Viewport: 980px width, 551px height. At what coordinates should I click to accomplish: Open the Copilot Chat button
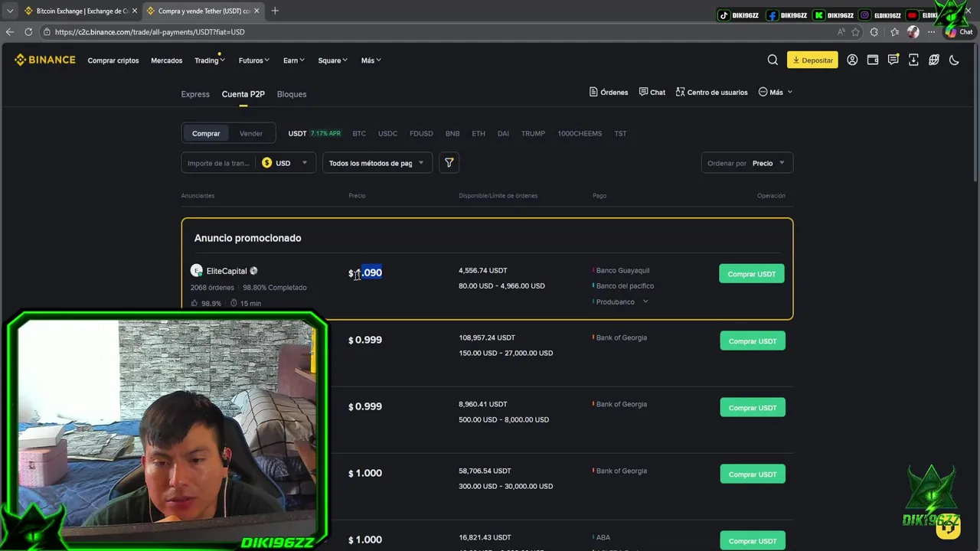(959, 32)
